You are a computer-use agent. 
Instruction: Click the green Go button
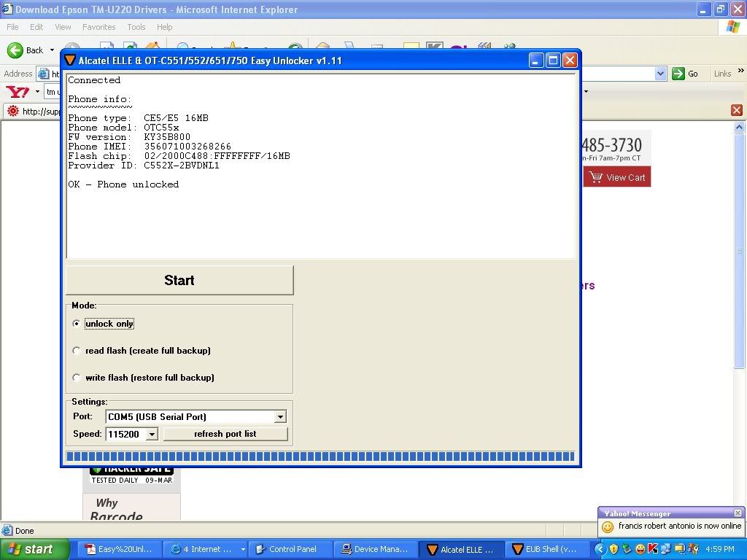684,74
